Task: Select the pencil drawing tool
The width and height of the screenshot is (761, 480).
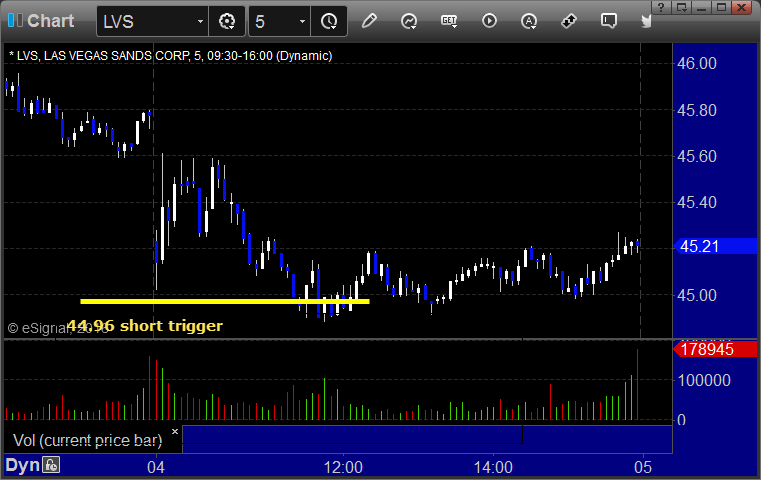Action: coord(369,21)
